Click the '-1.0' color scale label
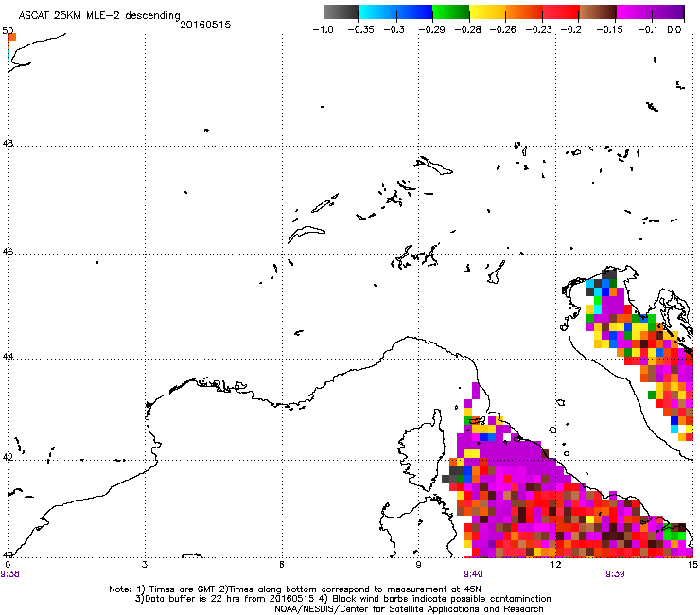 point(323,30)
